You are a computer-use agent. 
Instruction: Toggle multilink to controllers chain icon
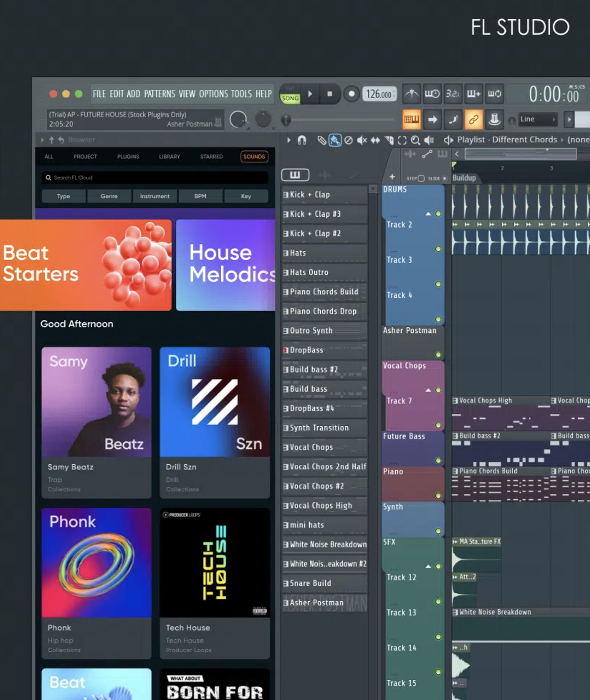(474, 119)
